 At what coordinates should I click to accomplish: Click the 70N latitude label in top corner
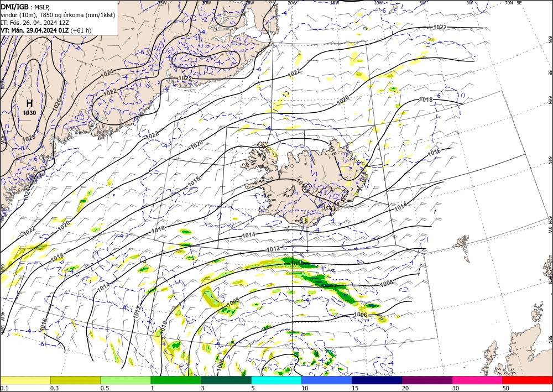tap(509, 3)
